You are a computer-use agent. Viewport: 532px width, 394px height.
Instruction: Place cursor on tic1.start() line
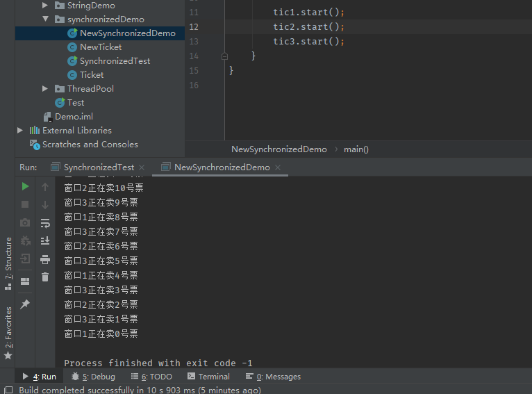pyautogui.click(x=308, y=13)
